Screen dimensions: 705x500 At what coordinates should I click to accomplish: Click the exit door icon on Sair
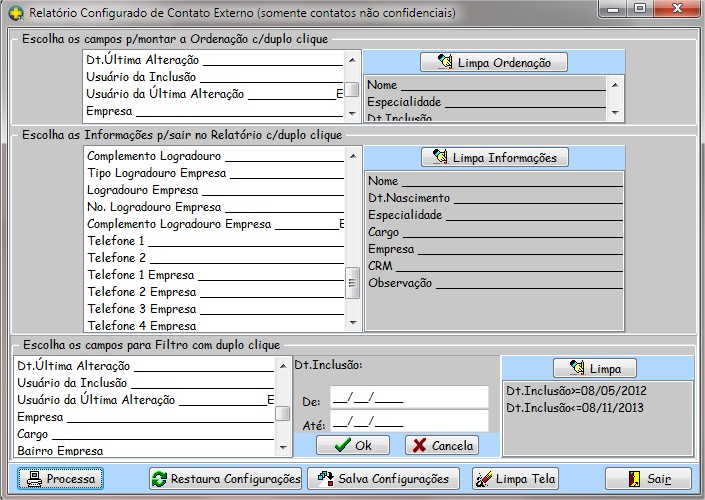pyautogui.click(x=631, y=479)
